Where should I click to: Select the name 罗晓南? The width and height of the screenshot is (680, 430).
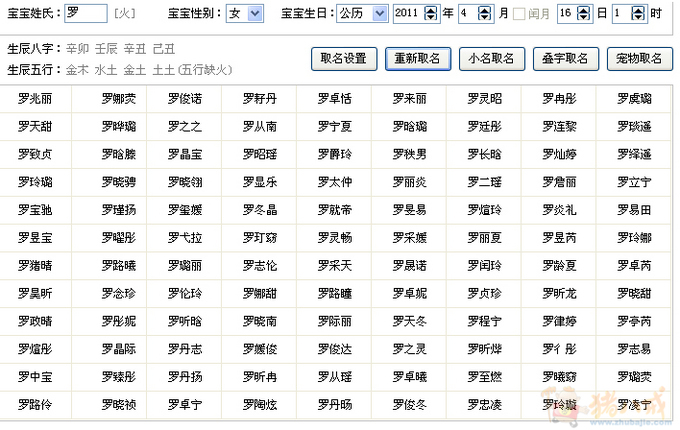tap(260, 322)
